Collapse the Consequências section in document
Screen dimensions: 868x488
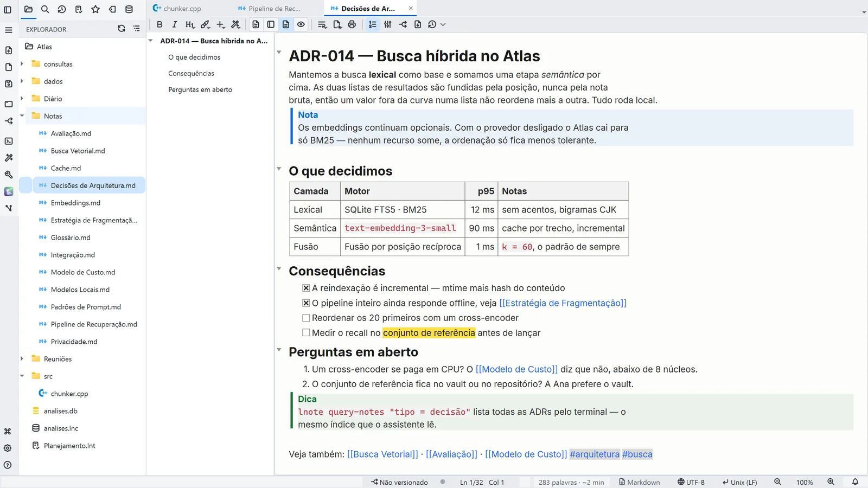[279, 269]
